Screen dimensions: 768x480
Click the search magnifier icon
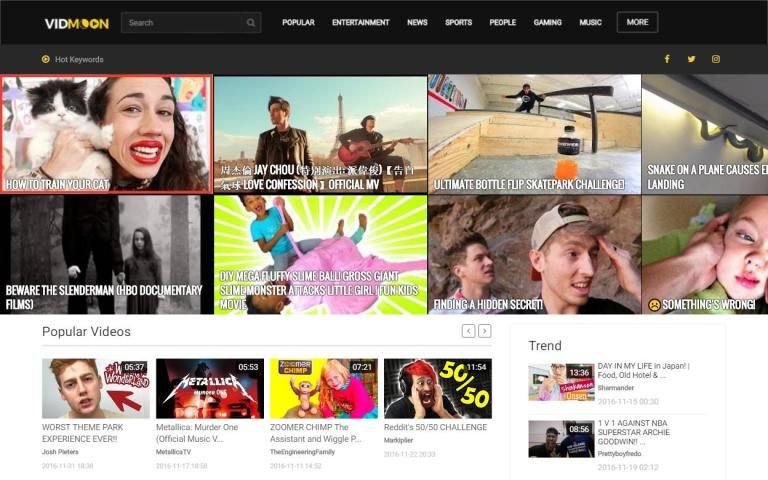[x=251, y=23]
